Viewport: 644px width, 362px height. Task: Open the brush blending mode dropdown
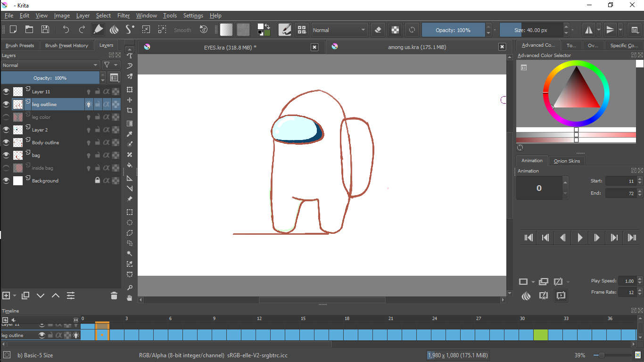coord(339,30)
